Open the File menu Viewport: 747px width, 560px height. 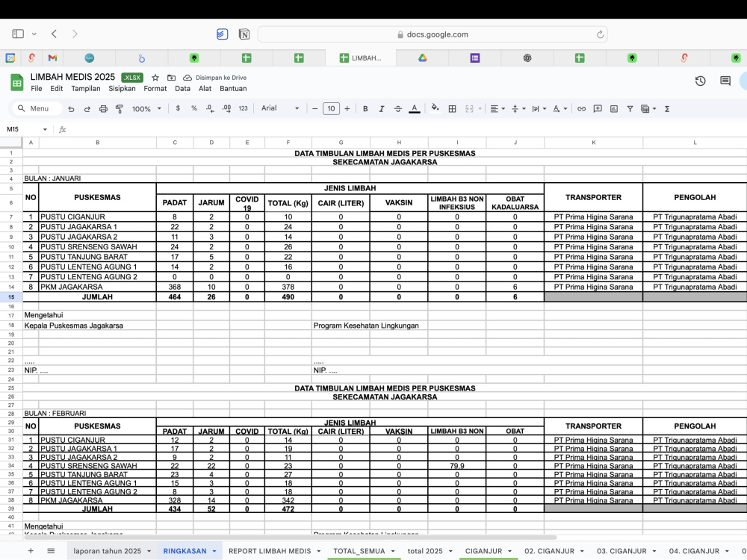click(x=36, y=89)
